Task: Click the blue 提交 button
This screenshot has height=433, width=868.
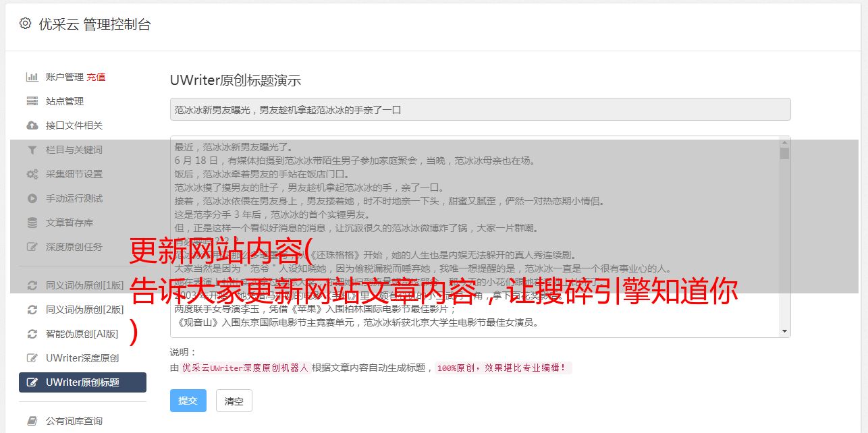Action: (188, 401)
